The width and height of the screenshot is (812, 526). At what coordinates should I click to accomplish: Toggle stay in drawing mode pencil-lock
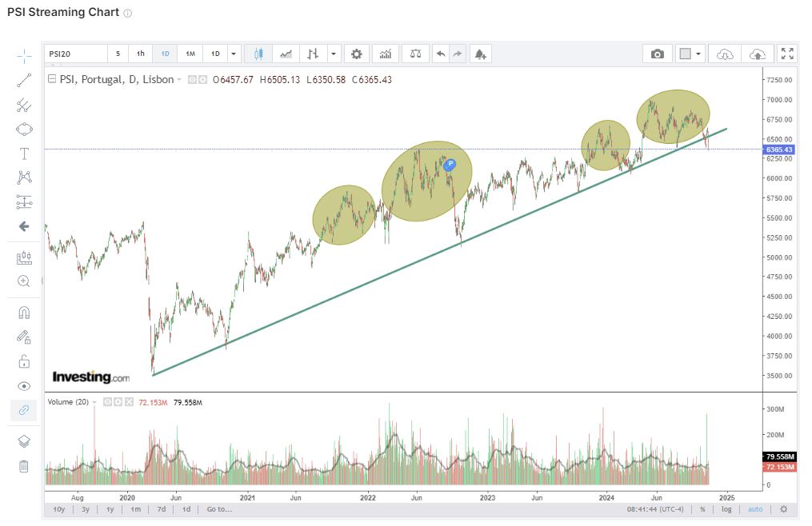click(24, 337)
